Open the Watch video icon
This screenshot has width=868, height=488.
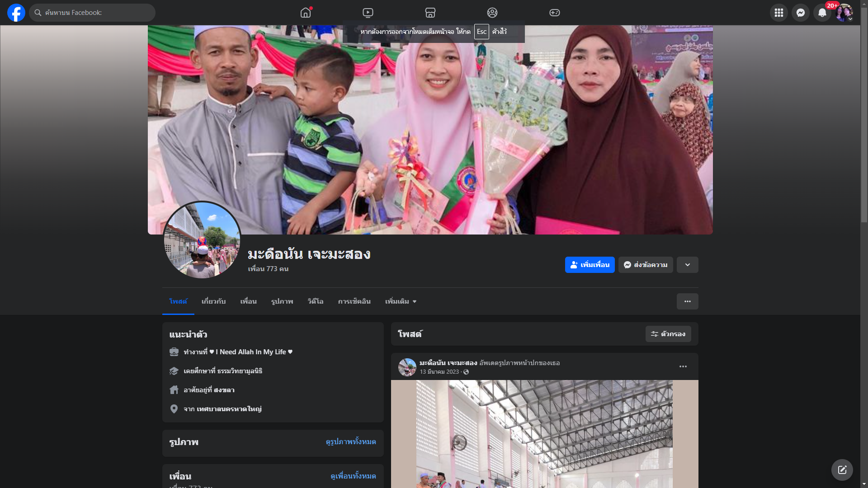[368, 13]
